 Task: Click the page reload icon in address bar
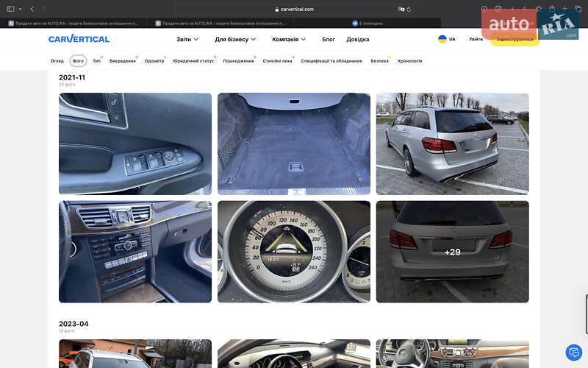(x=409, y=9)
